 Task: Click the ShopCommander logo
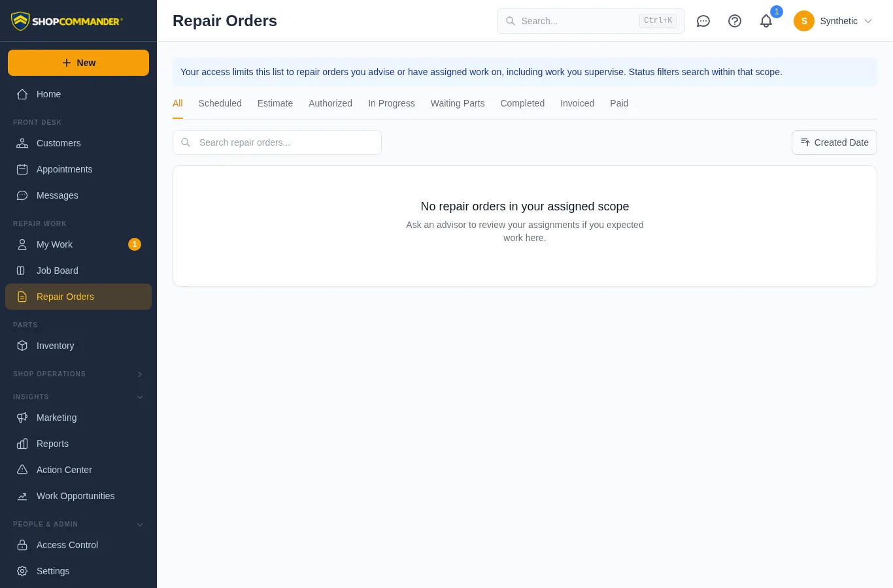pyautogui.click(x=67, y=21)
